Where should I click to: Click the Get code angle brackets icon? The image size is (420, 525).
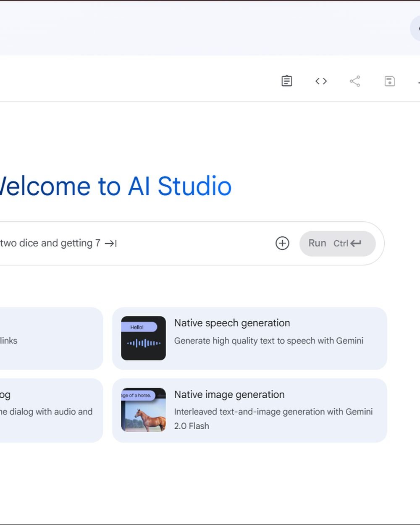[x=321, y=81]
